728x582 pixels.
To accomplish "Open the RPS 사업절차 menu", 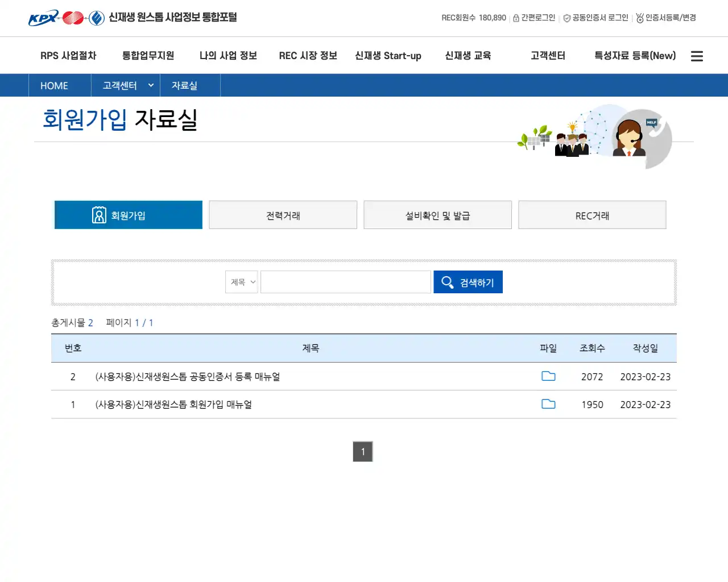I will point(68,56).
